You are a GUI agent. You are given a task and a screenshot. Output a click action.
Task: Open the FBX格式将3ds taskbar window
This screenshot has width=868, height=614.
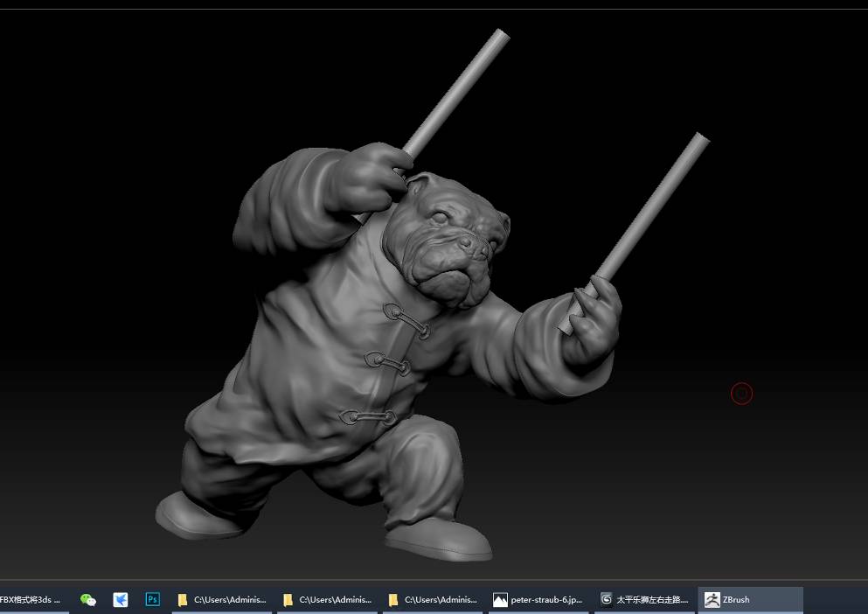pos(33,600)
